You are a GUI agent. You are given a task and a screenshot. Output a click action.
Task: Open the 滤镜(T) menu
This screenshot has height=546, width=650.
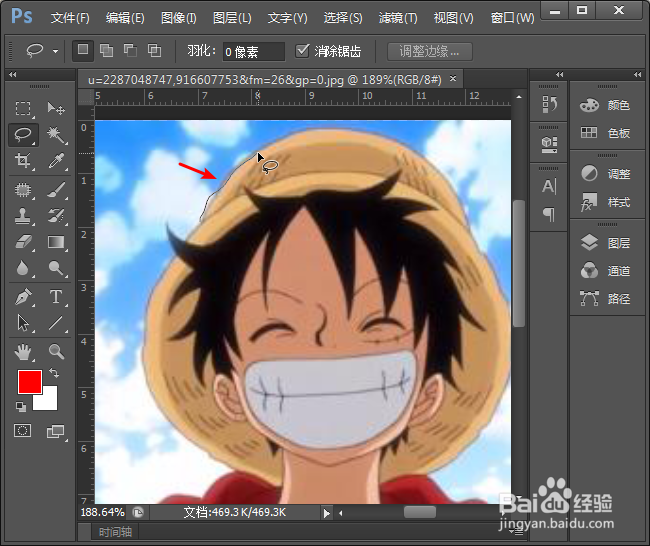(x=398, y=18)
